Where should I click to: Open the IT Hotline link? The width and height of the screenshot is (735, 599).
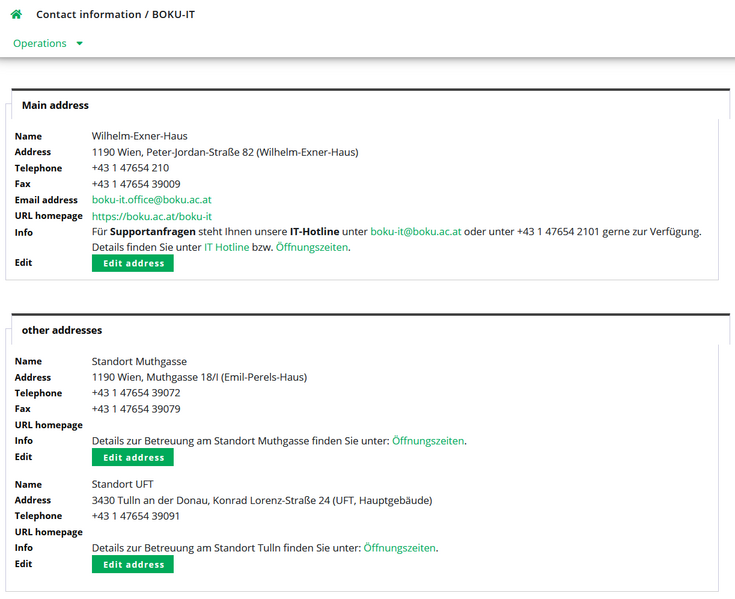(x=226, y=247)
